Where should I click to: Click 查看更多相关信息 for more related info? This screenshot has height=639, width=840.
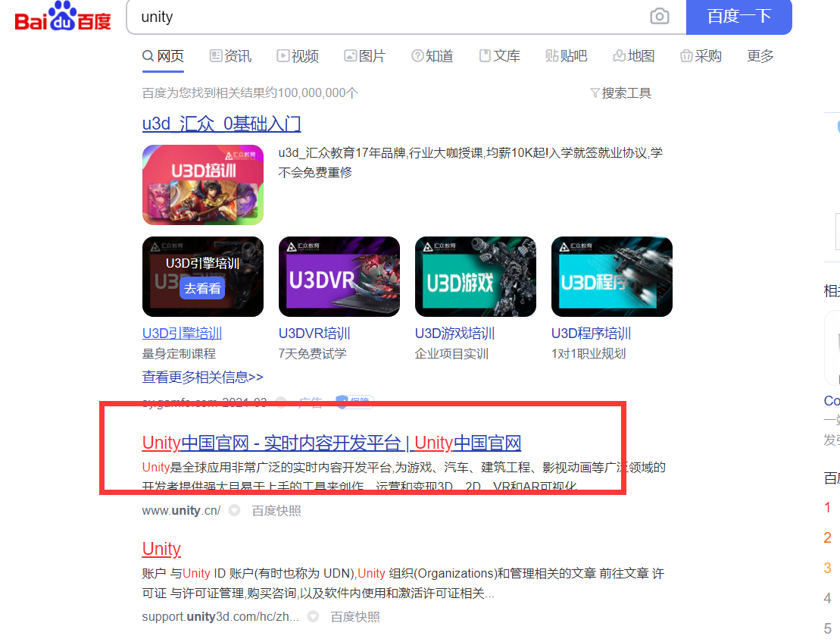(x=202, y=376)
